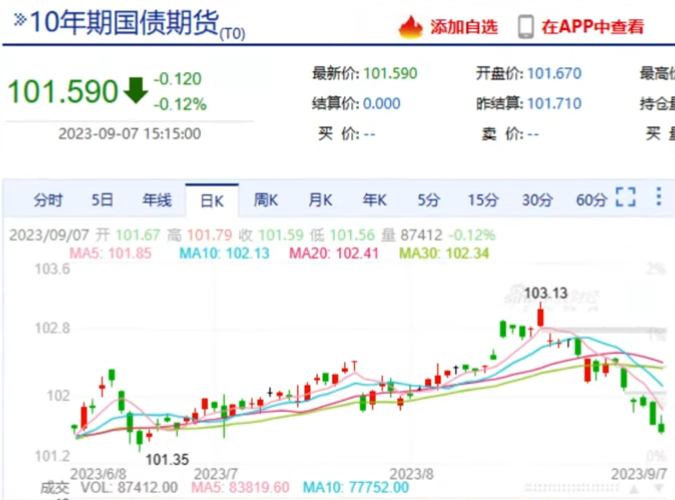675x500 pixels.
Task: Open the 在APP中查看 link
Action: click(593, 27)
